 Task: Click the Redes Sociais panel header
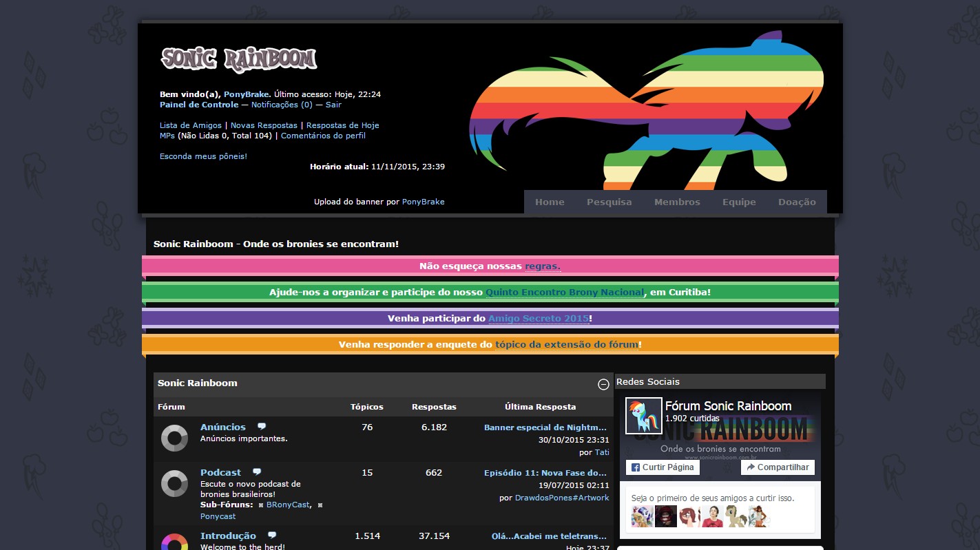(x=720, y=381)
